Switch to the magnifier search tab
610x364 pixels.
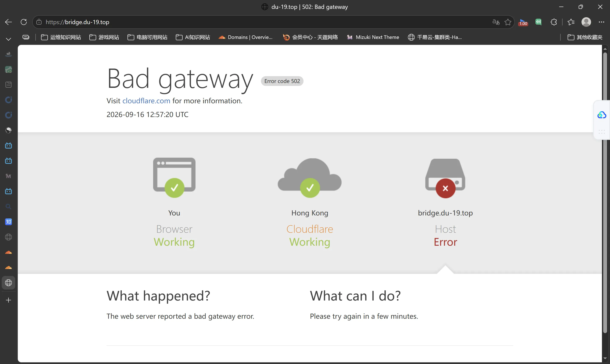9,207
